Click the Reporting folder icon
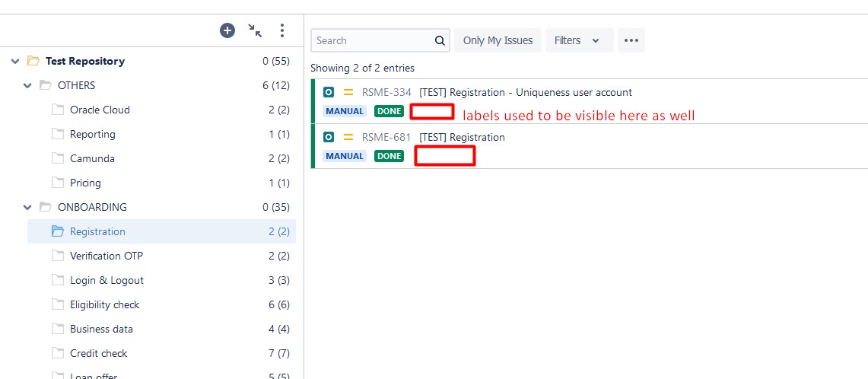868x379 pixels. pyautogui.click(x=58, y=134)
